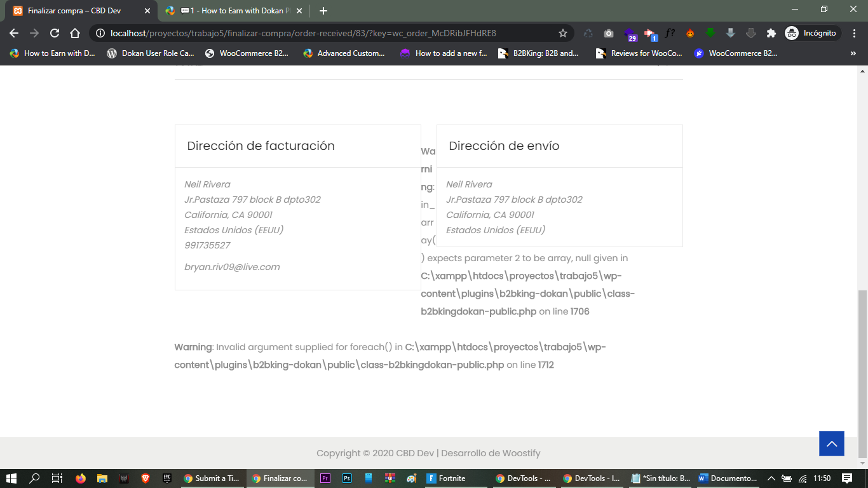Image resolution: width=868 pixels, height=488 pixels.
Task: Open the 'How to add a new f...' bookmark
Action: click(444, 53)
